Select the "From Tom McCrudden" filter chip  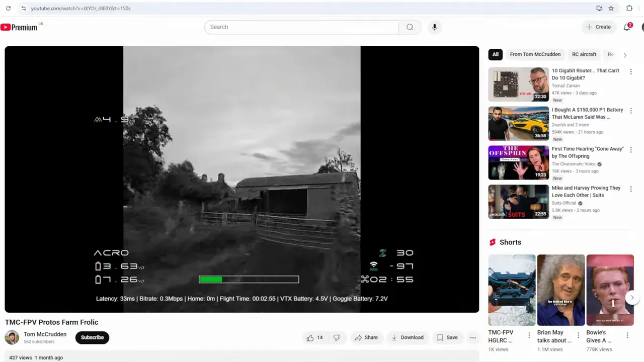tap(535, 54)
